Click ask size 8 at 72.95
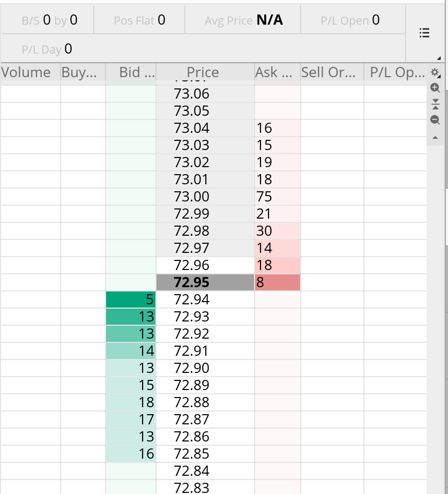The image size is (448, 494). [277, 282]
